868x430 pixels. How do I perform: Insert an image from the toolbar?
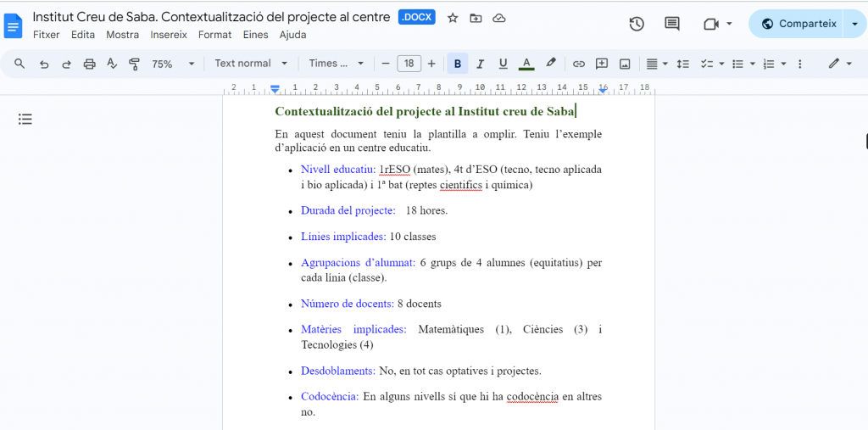pos(625,64)
